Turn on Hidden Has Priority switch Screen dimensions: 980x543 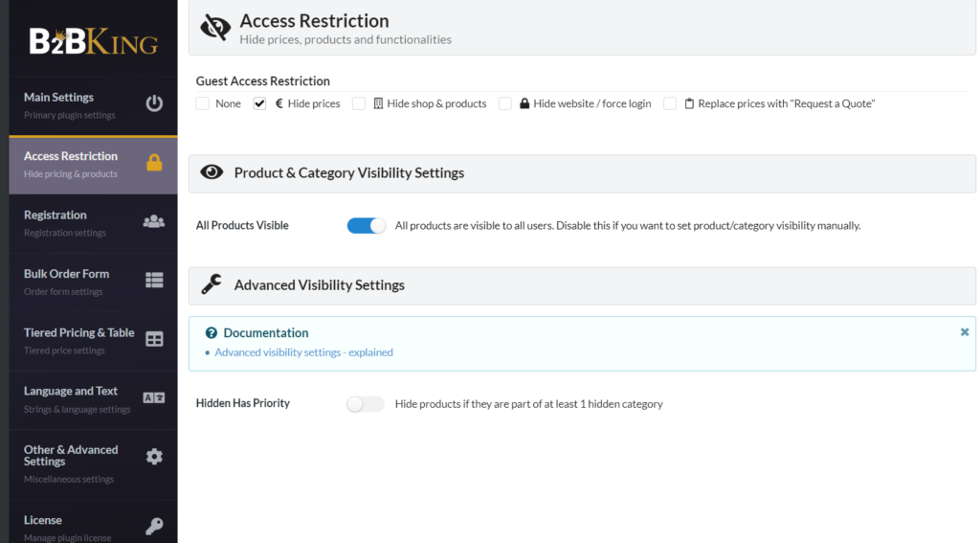366,404
